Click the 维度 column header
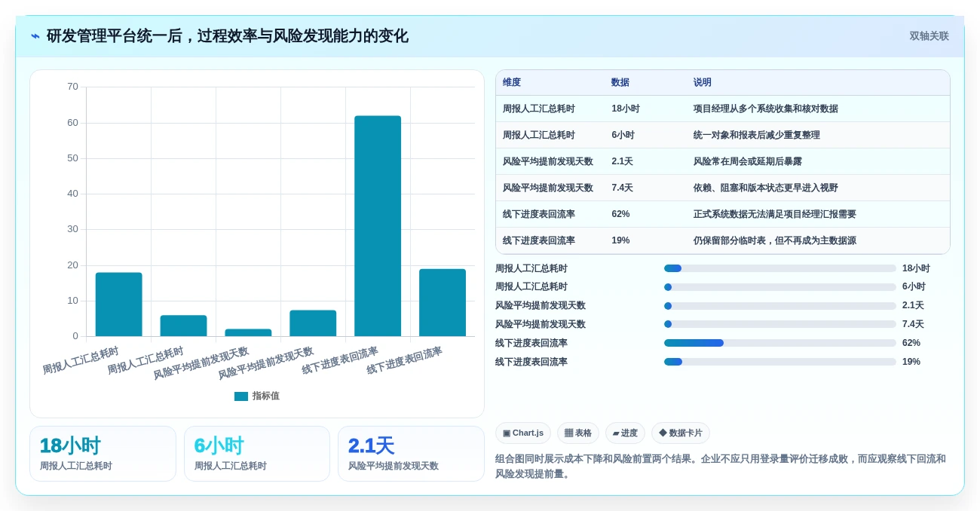 coord(512,82)
